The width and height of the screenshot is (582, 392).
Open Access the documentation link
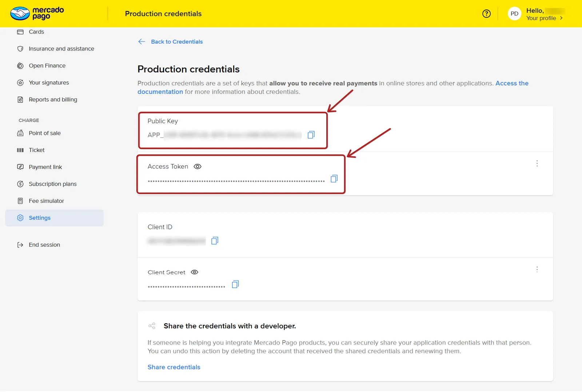(333, 88)
